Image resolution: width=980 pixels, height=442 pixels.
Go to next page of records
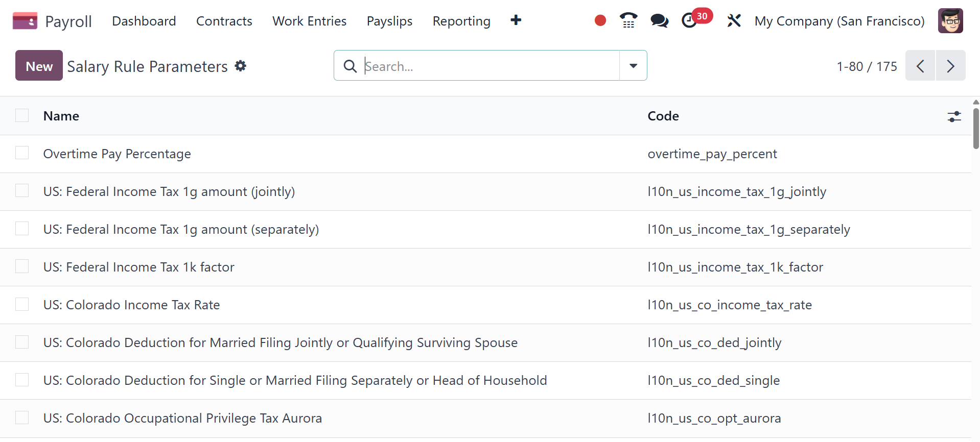click(x=950, y=66)
